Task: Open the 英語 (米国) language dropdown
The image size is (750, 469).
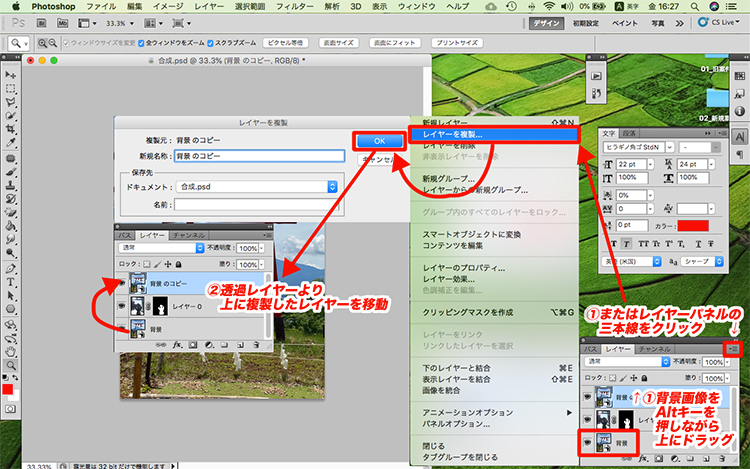Action: point(631,262)
